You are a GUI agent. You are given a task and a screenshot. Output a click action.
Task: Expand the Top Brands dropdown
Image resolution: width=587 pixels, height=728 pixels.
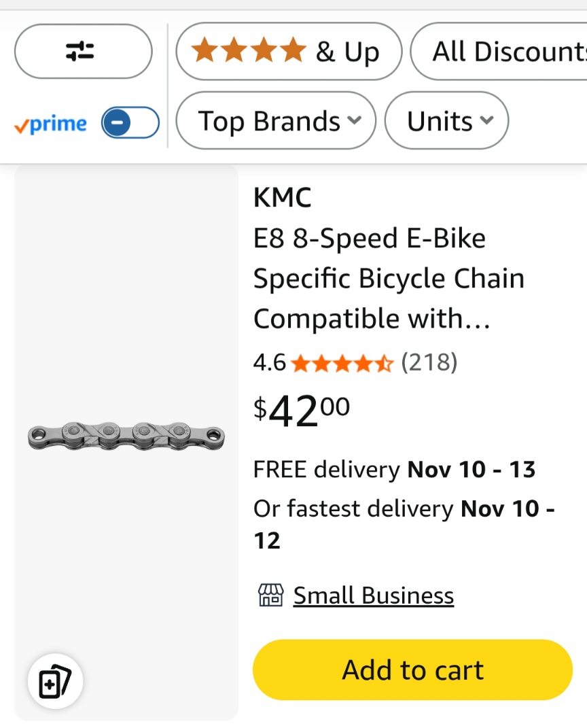tap(275, 121)
